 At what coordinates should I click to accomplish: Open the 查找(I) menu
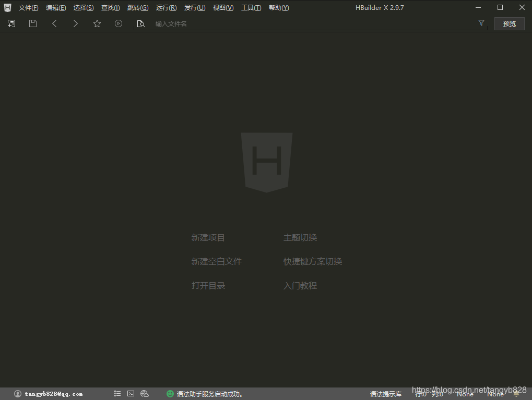point(111,7)
